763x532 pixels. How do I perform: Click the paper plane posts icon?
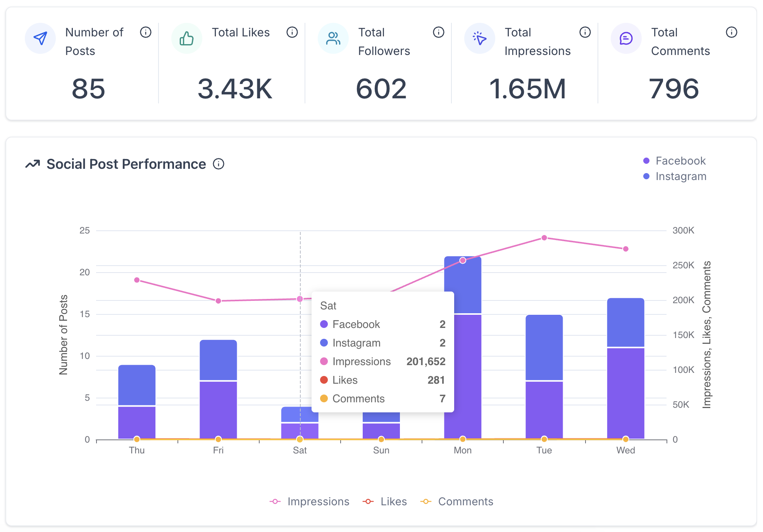click(40, 38)
